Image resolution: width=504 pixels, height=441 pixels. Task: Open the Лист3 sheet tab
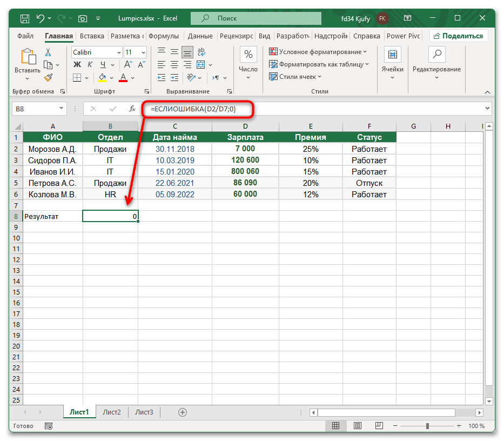(144, 412)
